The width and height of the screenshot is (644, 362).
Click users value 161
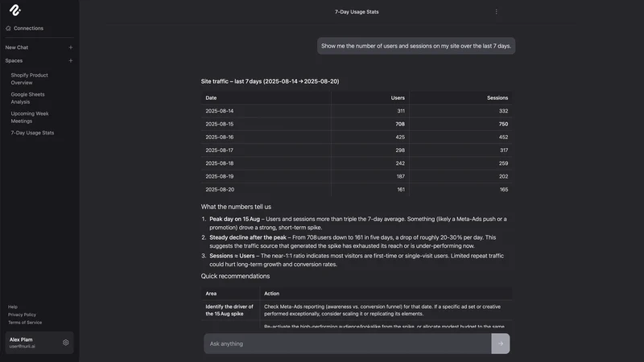click(401, 190)
